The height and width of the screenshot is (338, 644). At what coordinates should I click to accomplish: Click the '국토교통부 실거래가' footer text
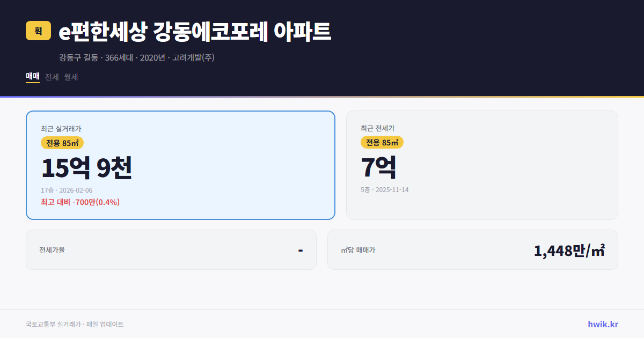pyautogui.click(x=50, y=324)
